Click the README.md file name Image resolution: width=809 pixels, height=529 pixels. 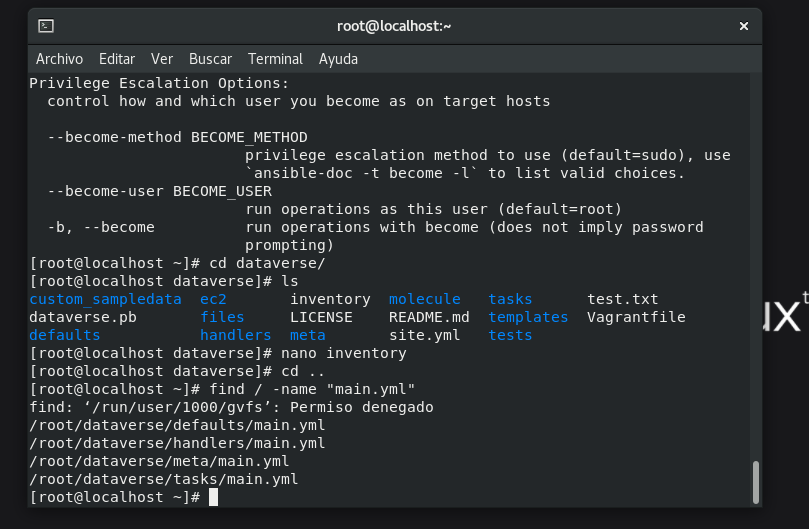point(429,317)
